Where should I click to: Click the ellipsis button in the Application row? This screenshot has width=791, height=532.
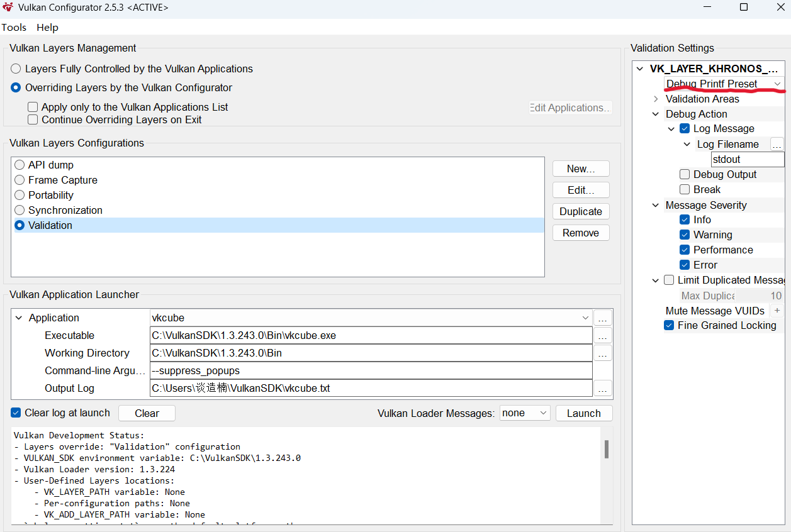tap(603, 318)
